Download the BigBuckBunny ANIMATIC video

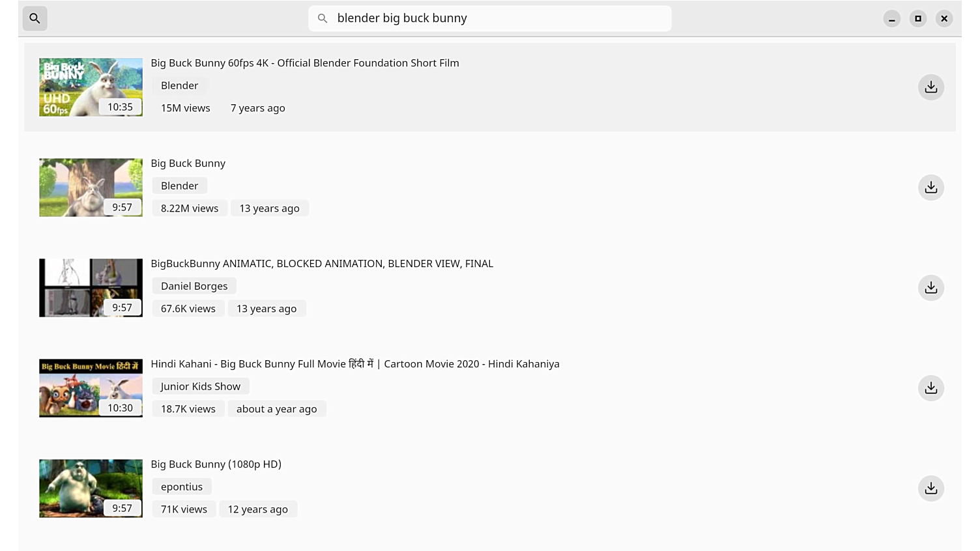point(930,288)
